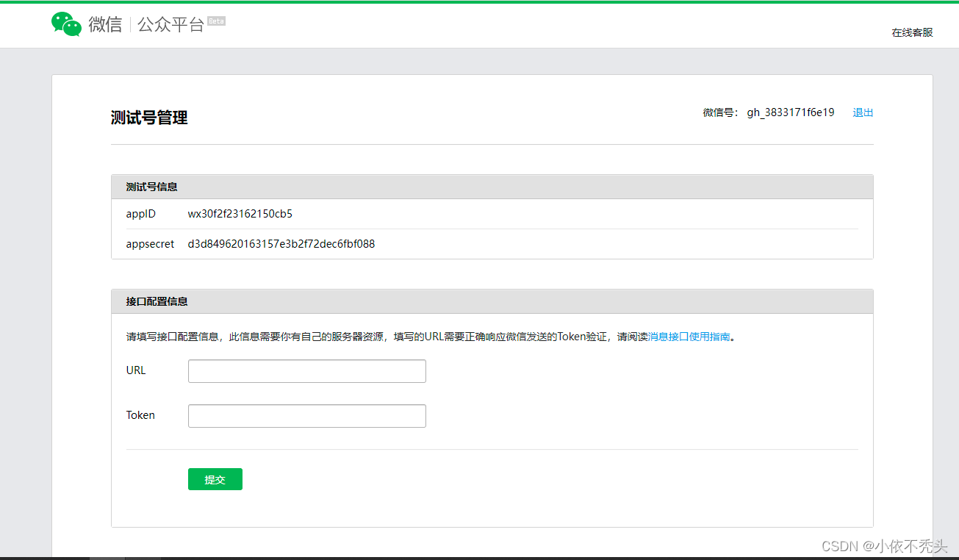Click the WeChat logo icon
The image size is (959, 560).
tap(66, 24)
